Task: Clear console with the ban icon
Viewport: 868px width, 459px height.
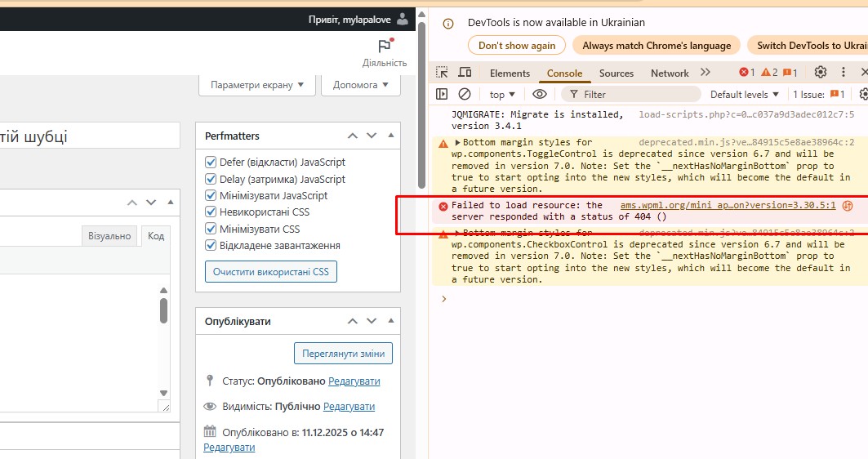Action: (465, 94)
